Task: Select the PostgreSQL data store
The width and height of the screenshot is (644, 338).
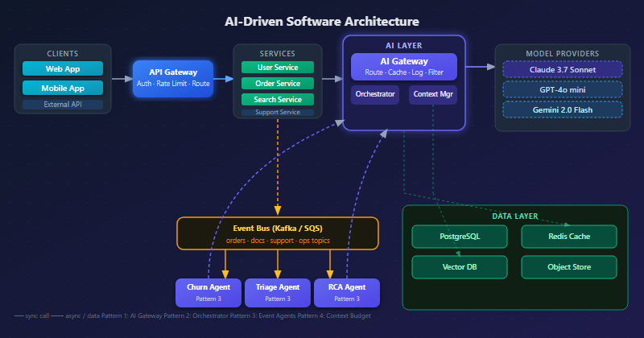Action: tap(460, 237)
